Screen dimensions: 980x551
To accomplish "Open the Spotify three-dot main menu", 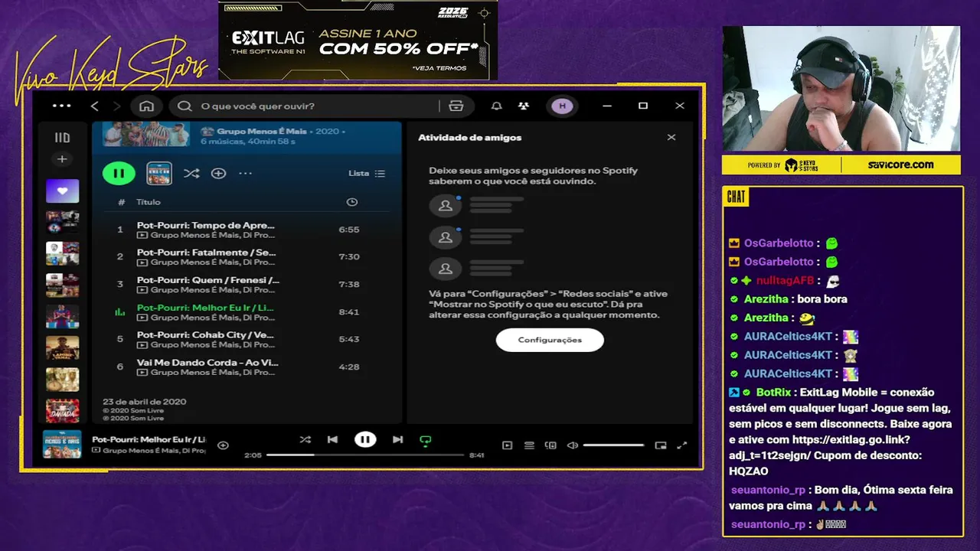I will coord(61,106).
